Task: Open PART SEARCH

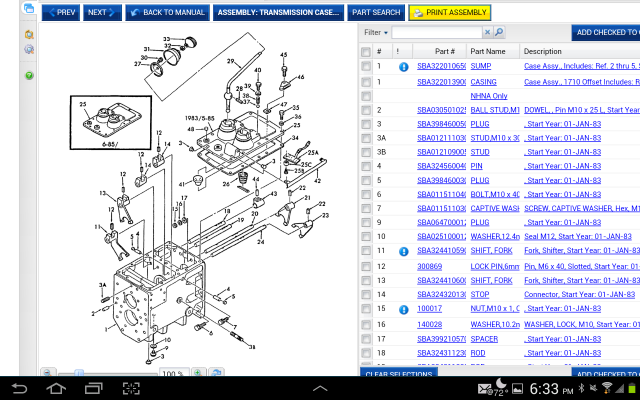Action: pos(376,13)
